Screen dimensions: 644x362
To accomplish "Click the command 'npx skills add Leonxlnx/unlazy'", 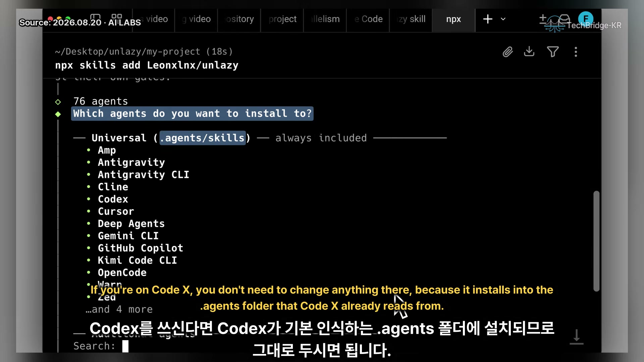I will [x=147, y=65].
